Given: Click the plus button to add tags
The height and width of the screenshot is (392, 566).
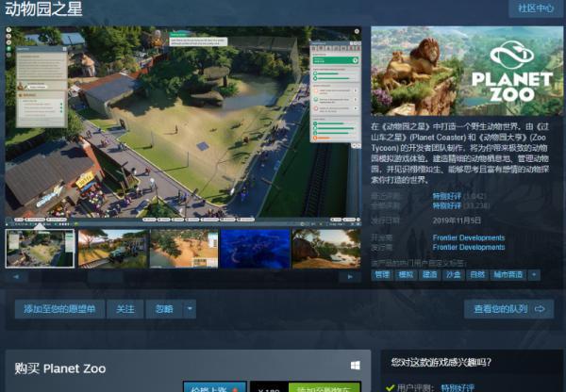Looking at the screenshot, I should pos(534,275).
